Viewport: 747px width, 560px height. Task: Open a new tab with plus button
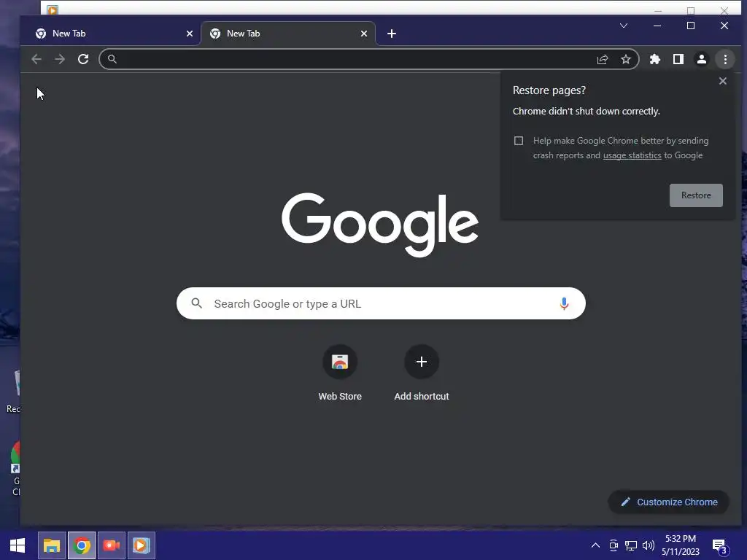(392, 34)
